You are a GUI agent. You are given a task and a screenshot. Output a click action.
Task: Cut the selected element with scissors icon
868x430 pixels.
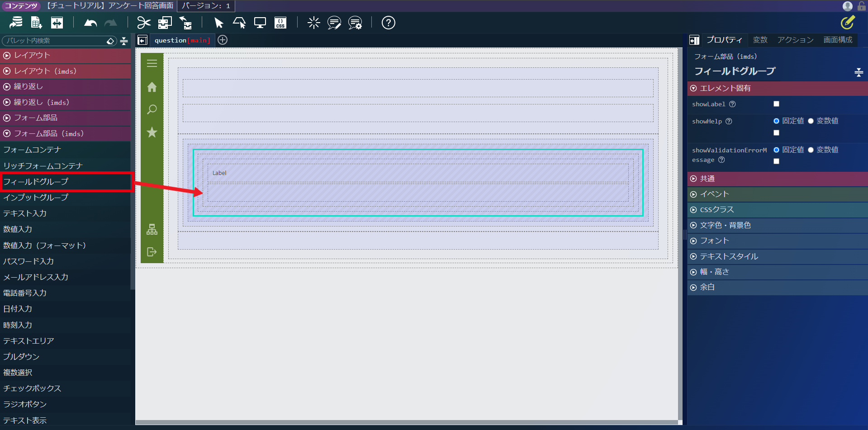click(144, 23)
